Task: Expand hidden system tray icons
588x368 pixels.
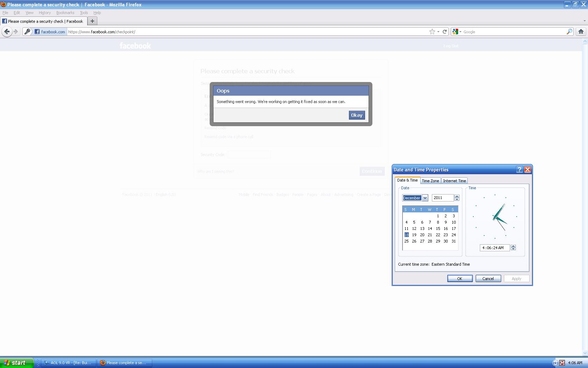Action: click(555, 363)
